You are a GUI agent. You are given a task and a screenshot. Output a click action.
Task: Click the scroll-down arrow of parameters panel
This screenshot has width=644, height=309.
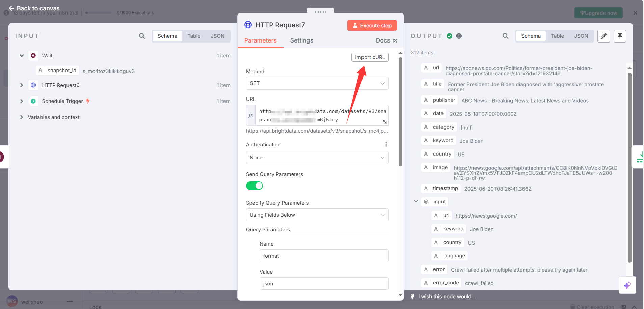tap(400, 295)
